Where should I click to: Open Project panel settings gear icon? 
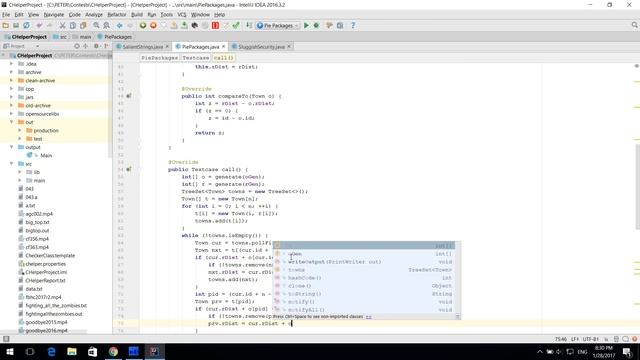pyautogui.click(x=96, y=46)
